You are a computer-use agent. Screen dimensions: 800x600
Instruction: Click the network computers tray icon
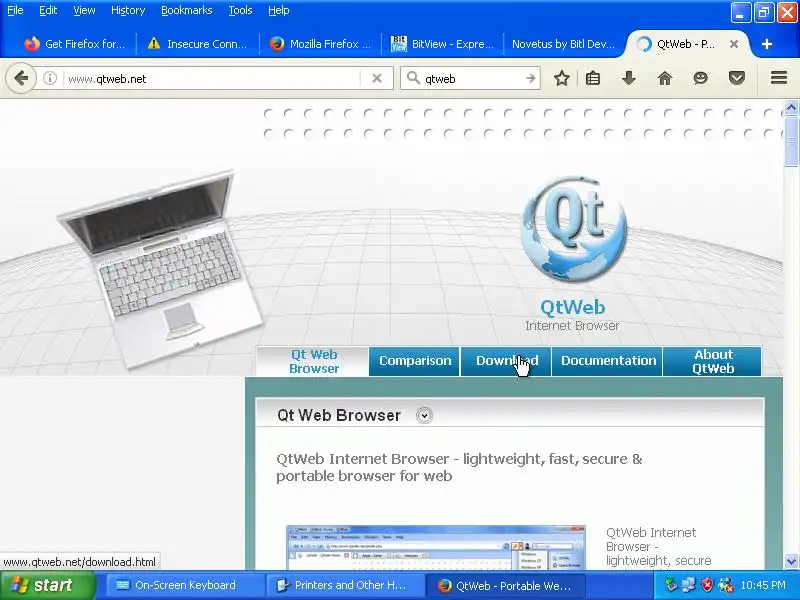coord(688,585)
